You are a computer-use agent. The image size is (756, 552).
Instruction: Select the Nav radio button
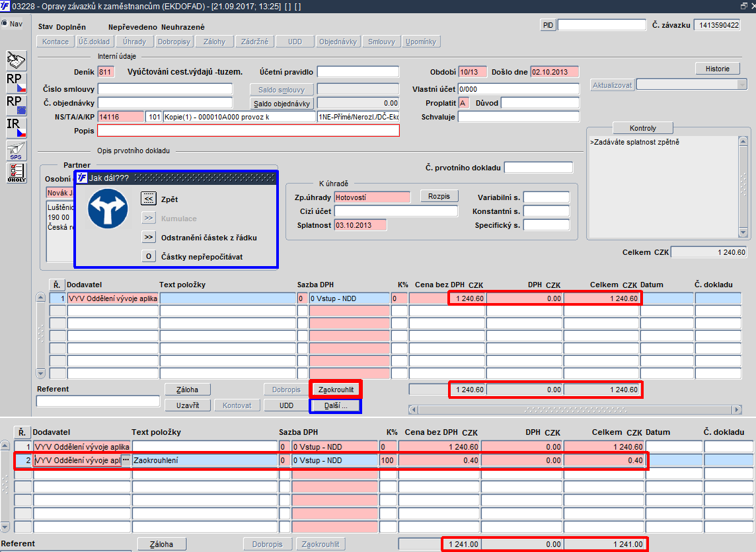click(5, 23)
